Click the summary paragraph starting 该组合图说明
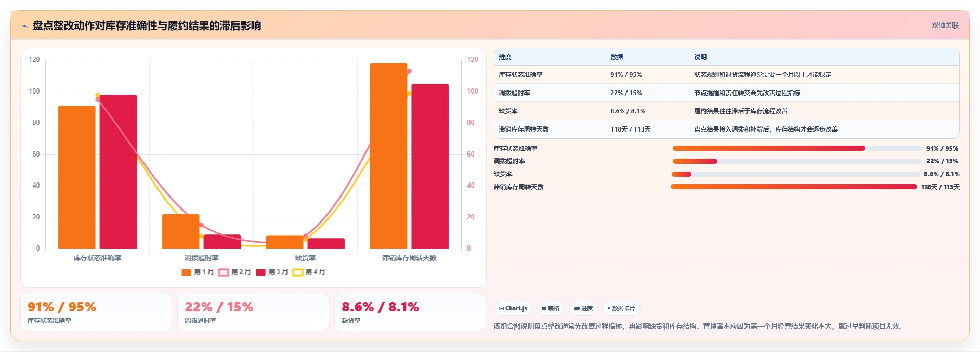Screen dimensions: 980x352 699,327
